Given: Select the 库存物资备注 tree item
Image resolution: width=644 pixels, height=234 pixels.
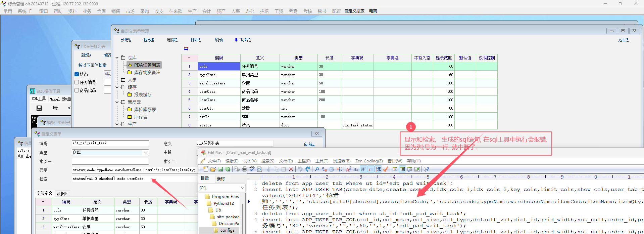Looking at the screenshot, I should pos(147,73).
